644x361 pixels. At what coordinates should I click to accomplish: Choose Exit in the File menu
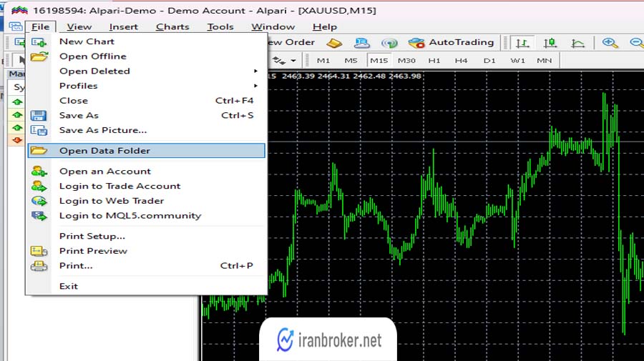[146, 286]
